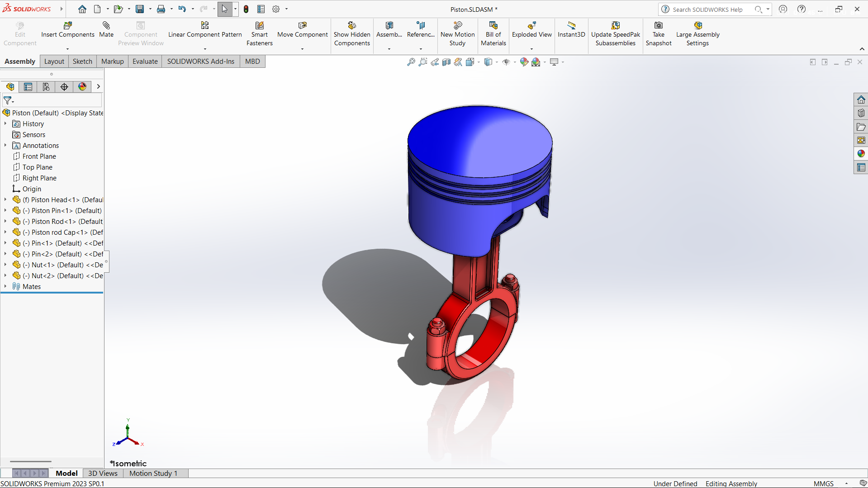
Task: Click the MMGS unit system label
Action: pos(823,483)
